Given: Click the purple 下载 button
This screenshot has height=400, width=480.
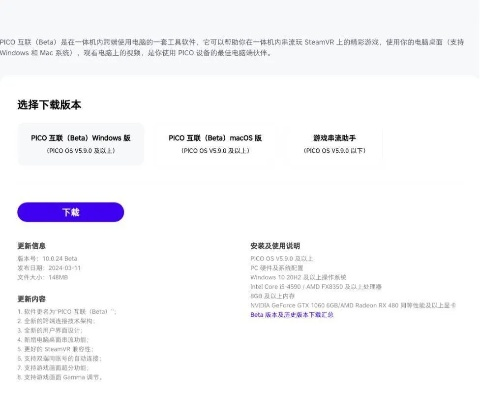Looking at the screenshot, I should click(71, 212).
